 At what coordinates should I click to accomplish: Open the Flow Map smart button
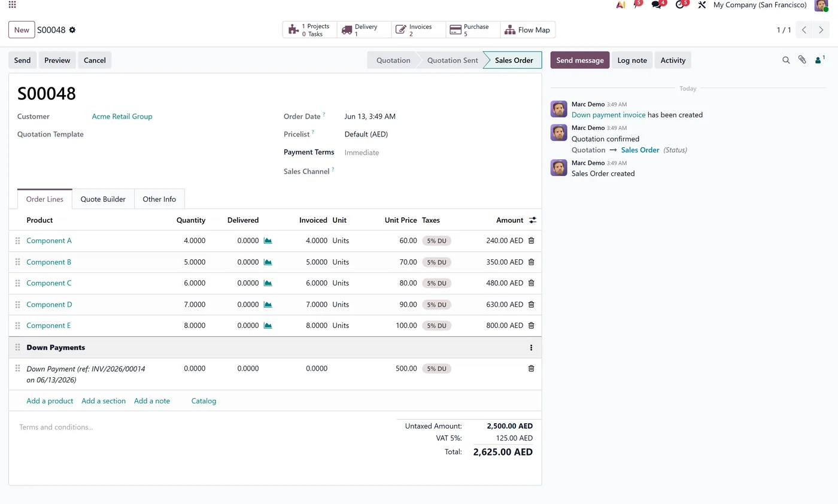pyautogui.click(x=528, y=30)
